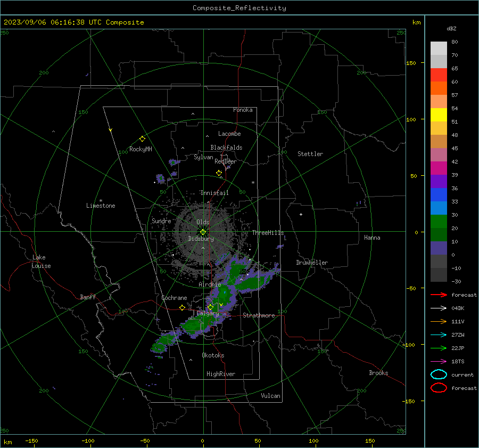Image resolution: width=479 pixels, height=448 pixels.
Task: Click the HighRiver city label
Action: click(221, 374)
